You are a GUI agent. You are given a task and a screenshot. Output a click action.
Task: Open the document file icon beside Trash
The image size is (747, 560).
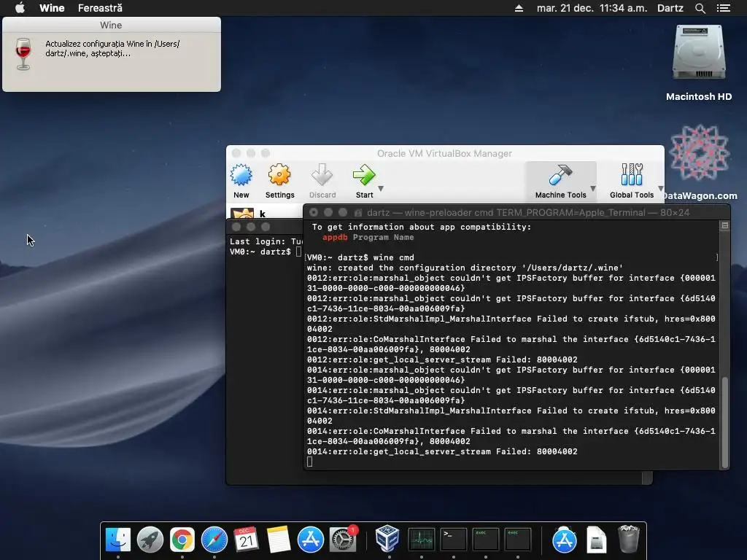597,540
